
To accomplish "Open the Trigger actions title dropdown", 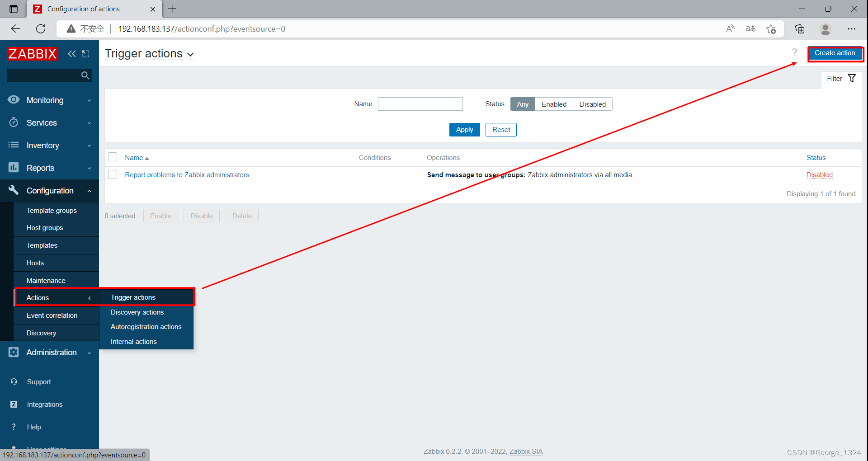I will click(x=149, y=54).
